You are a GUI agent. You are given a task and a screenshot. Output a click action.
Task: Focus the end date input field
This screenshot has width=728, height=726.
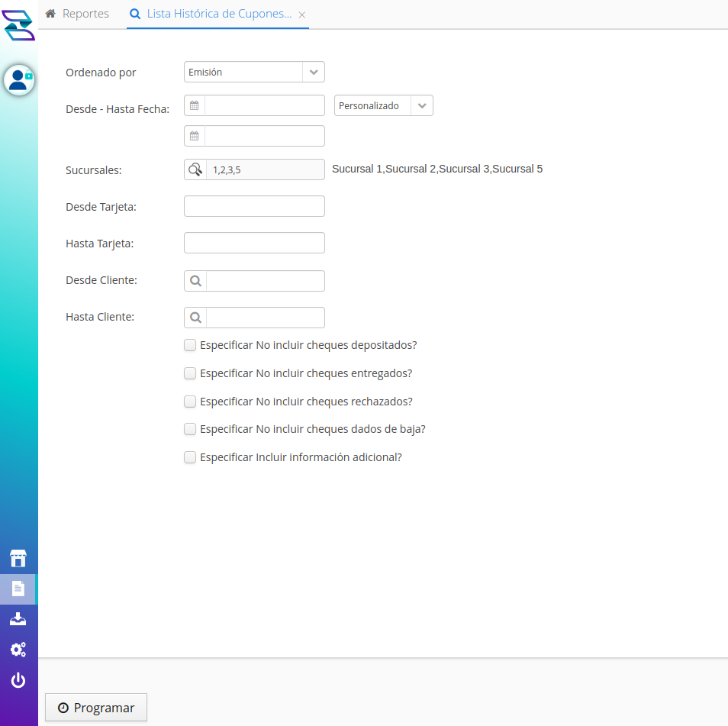(x=265, y=136)
